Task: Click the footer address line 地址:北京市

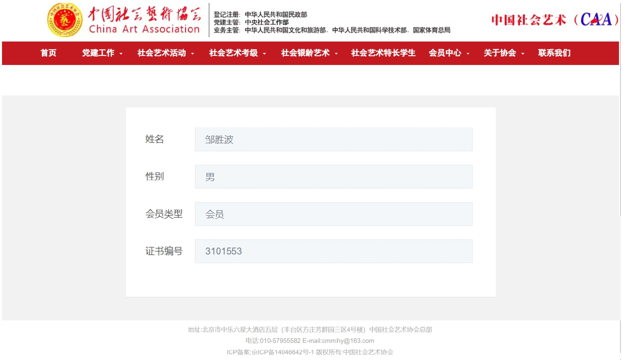Action: pos(310,330)
